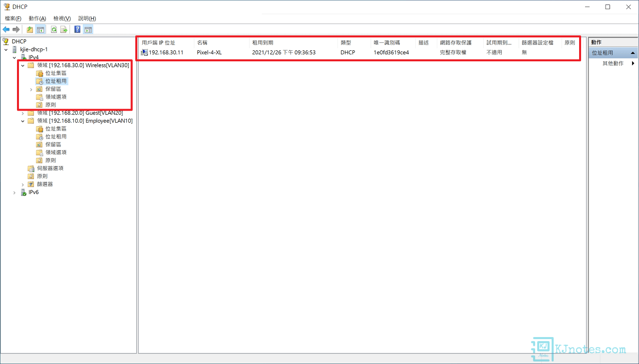This screenshot has height=364, width=639.
Task: Select 位址租用 under Employee[VLAN10]
Action: click(x=56, y=137)
